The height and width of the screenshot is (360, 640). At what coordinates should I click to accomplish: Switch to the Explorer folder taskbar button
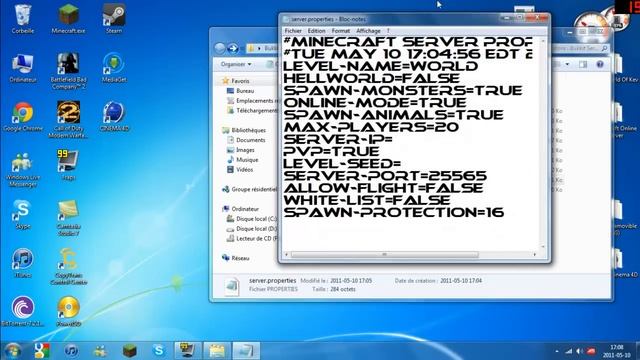(217, 350)
